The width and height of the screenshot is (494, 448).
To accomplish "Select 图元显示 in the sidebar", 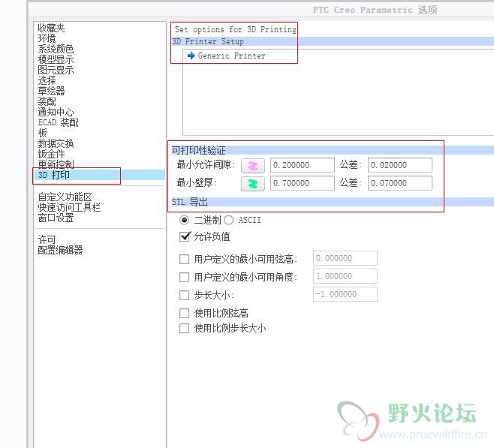I will (56, 70).
